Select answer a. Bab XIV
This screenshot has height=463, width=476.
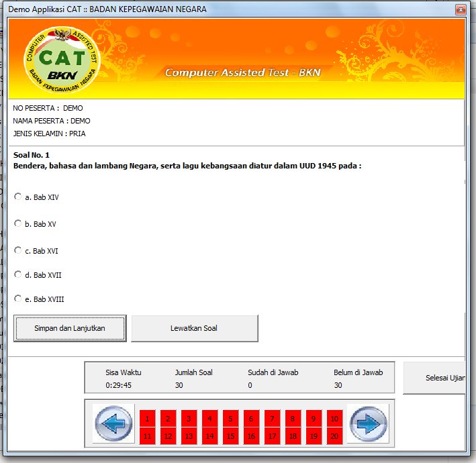click(x=18, y=197)
